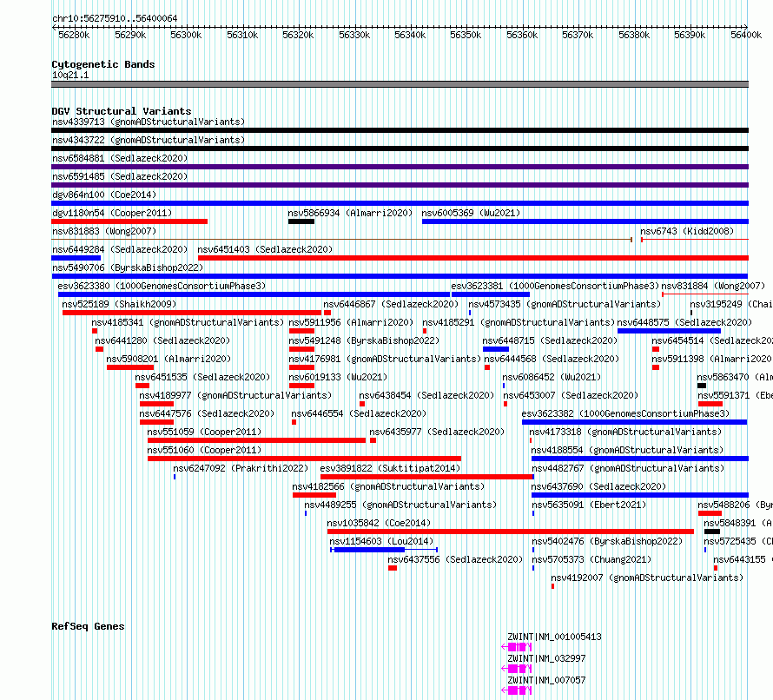773x700 pixels.
Task: Open ZWINT|NM_001005413 gene transcript
Action: (554, 637)
